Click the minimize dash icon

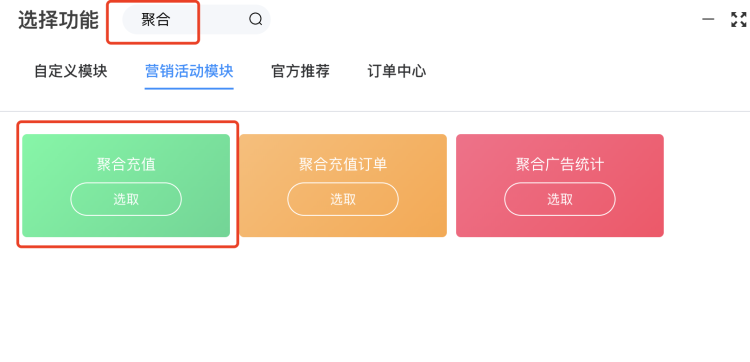pos(708,20)
